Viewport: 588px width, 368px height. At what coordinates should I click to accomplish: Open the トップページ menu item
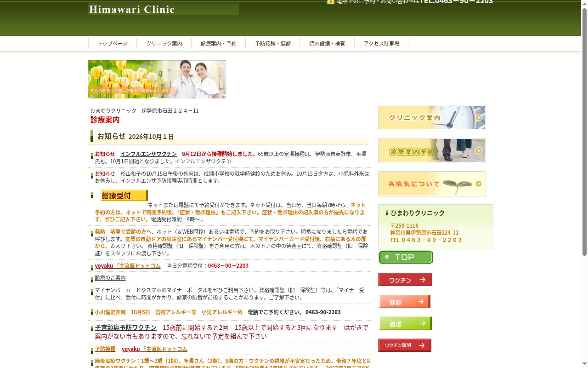113,44
